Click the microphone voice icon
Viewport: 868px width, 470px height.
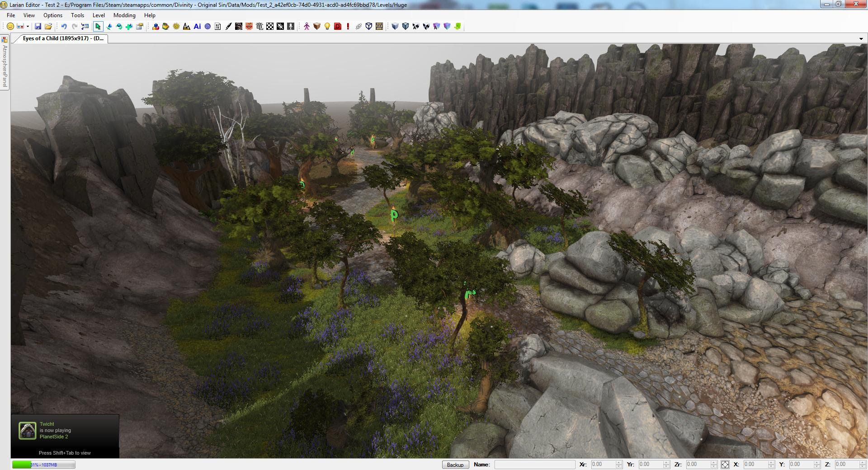click(x=291, y=27)
